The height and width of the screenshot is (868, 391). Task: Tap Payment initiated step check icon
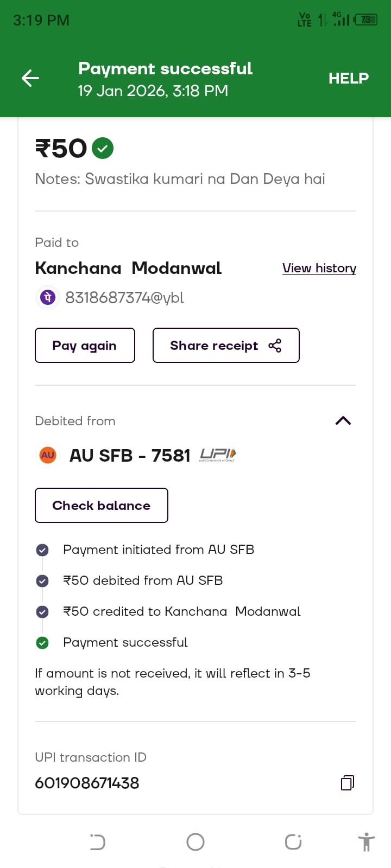[x=42, y=550]
